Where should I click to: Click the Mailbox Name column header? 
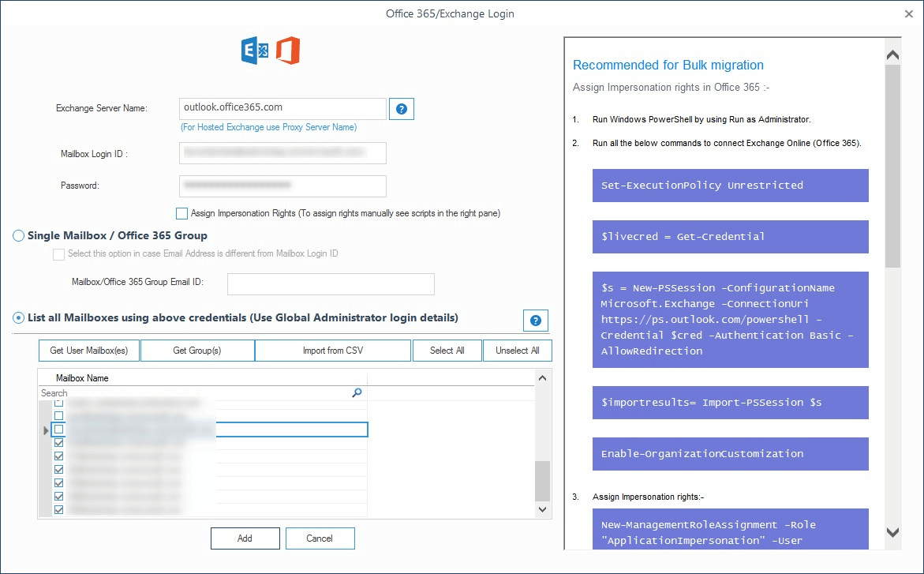coord(203,378)
